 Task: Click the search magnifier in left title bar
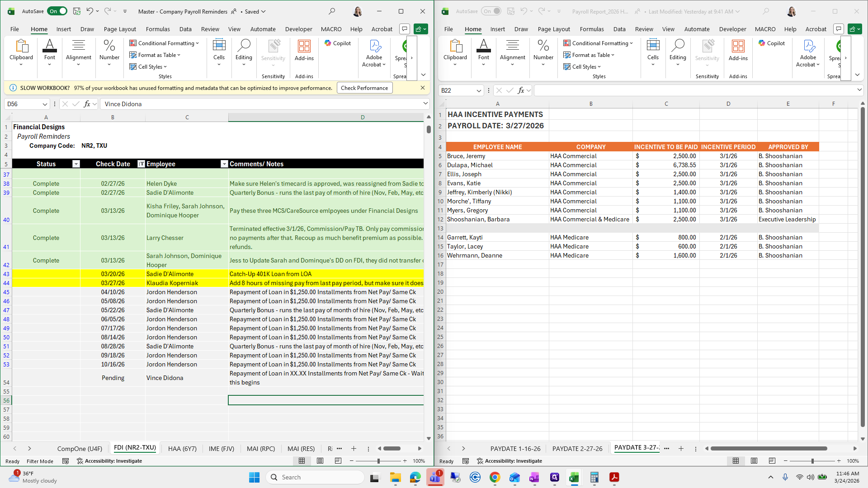332,11
